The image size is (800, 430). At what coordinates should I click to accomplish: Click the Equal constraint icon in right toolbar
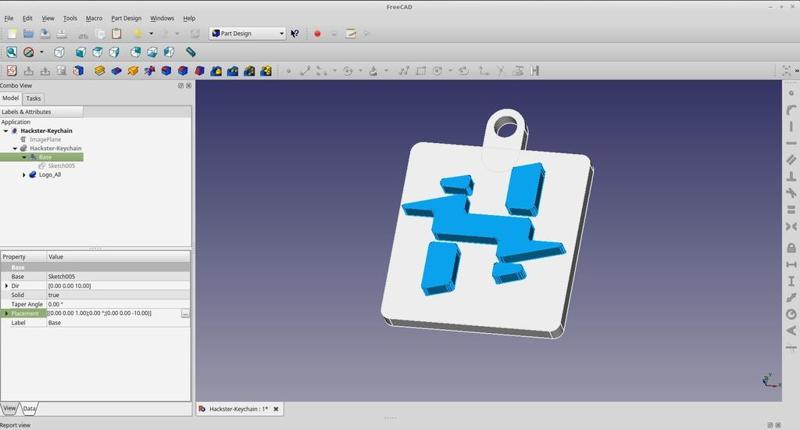coord(791,210)
